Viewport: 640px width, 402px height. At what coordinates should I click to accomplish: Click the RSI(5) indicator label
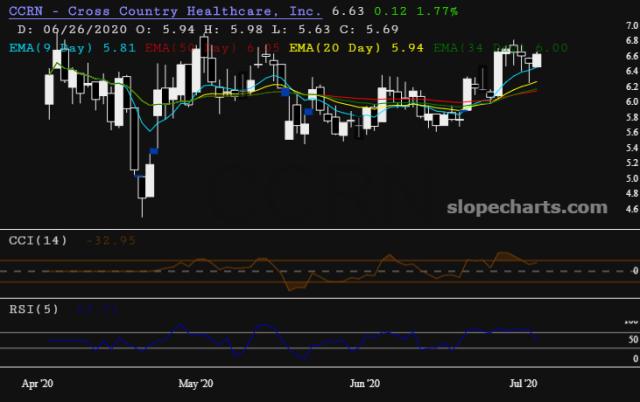(34, 309)
